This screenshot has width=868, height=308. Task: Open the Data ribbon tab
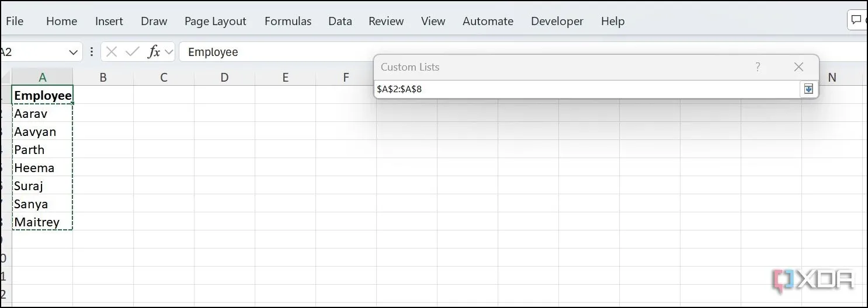340,21
